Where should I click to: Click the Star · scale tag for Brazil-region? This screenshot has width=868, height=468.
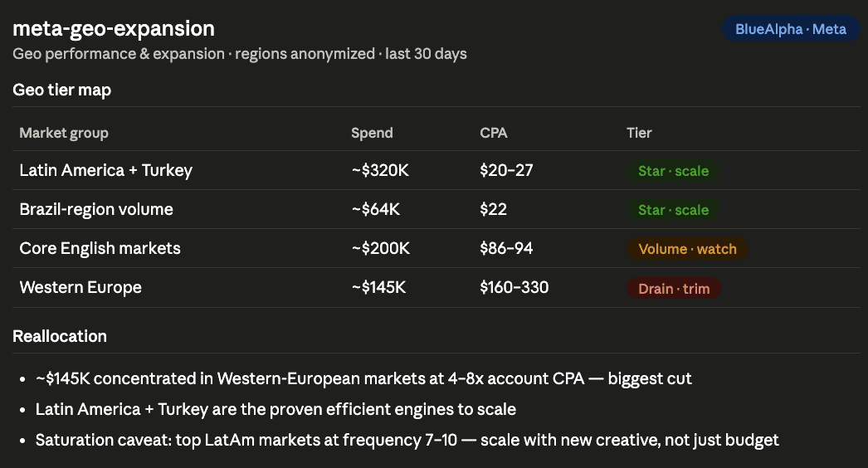673,211
